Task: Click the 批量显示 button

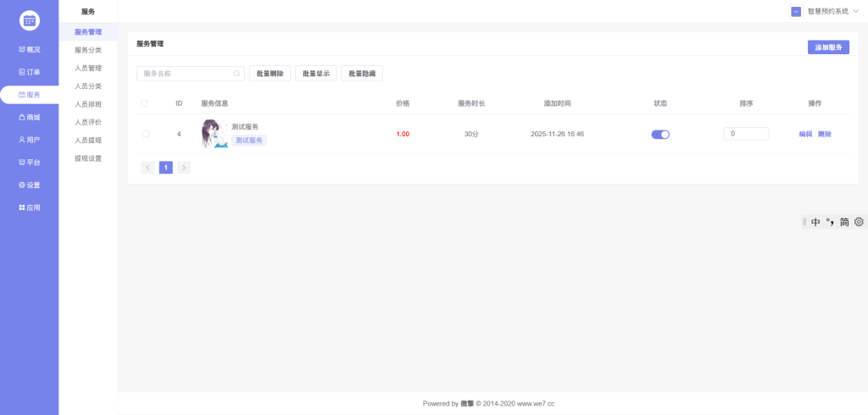Action: (316, 74)
